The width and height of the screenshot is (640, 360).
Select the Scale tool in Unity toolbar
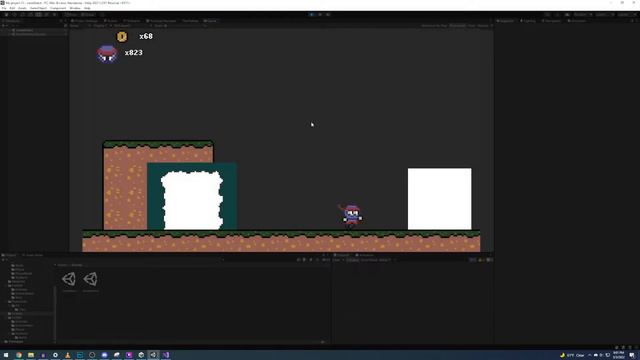[30, 14]
